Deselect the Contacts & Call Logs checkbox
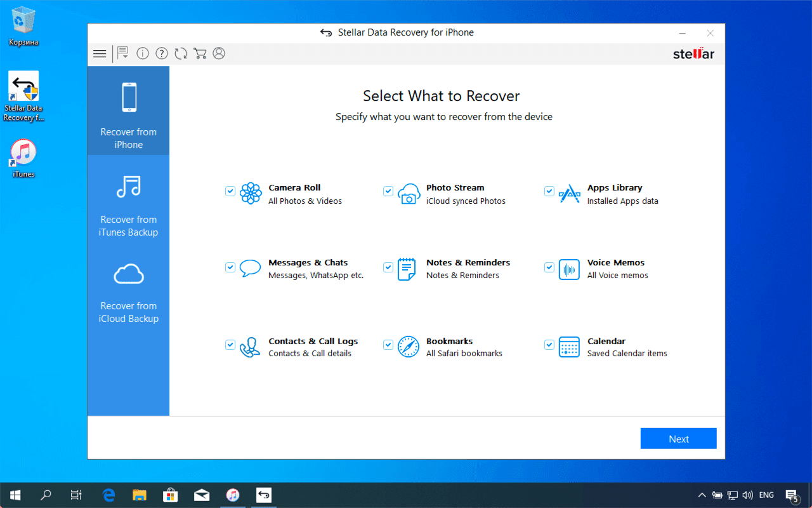This screenshot has height=508, width=812. [230, 345]
